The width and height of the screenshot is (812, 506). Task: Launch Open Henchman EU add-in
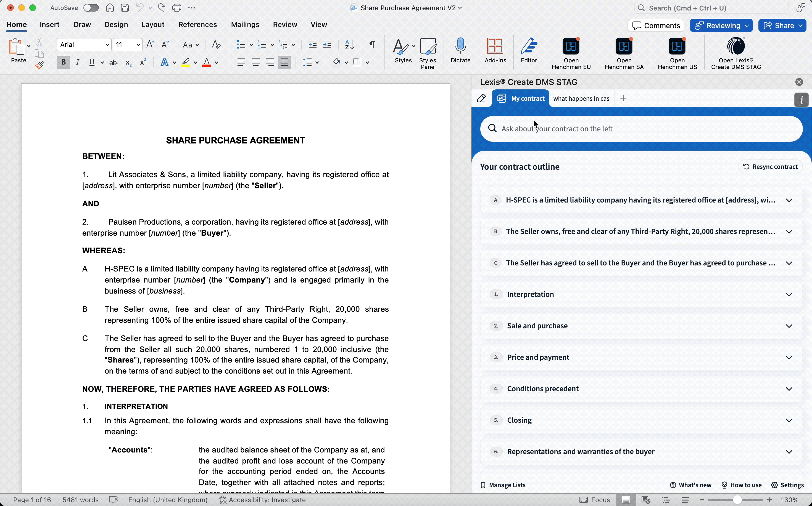pyautogui.click(x=571, y=47)
